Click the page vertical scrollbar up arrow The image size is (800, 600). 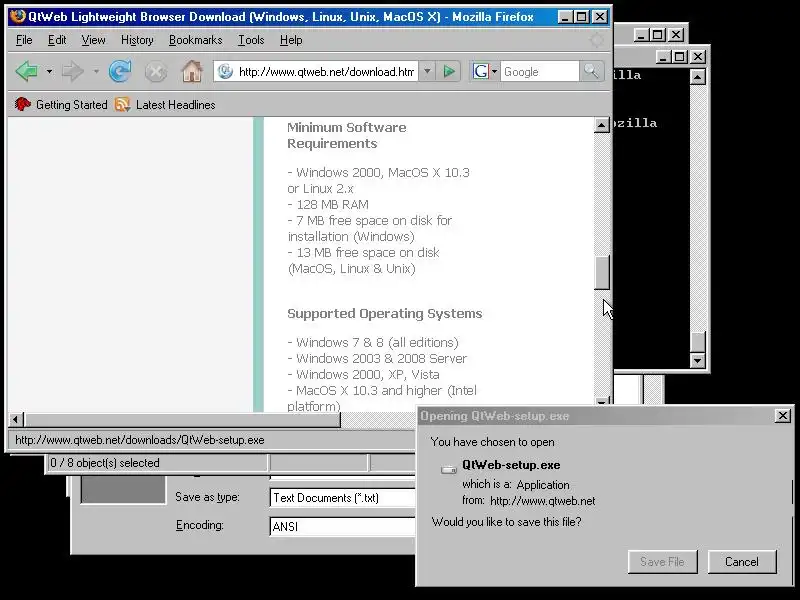click(x=602, y=124)
